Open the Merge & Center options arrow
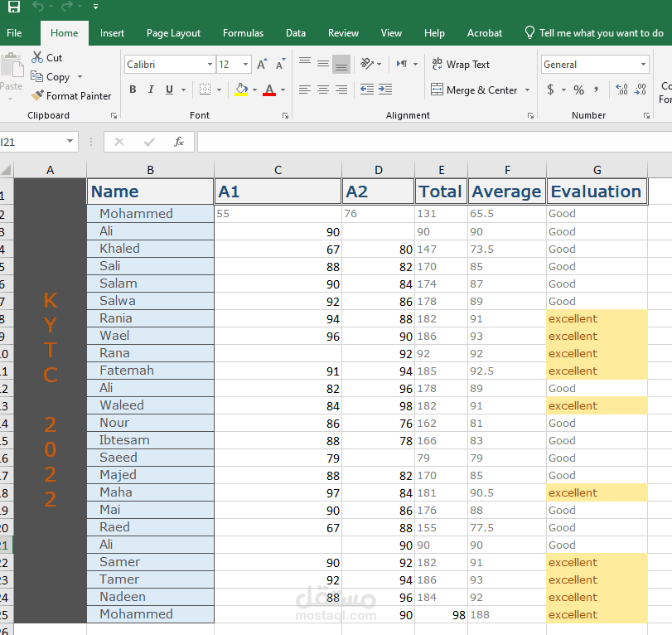 coord(527,90)
